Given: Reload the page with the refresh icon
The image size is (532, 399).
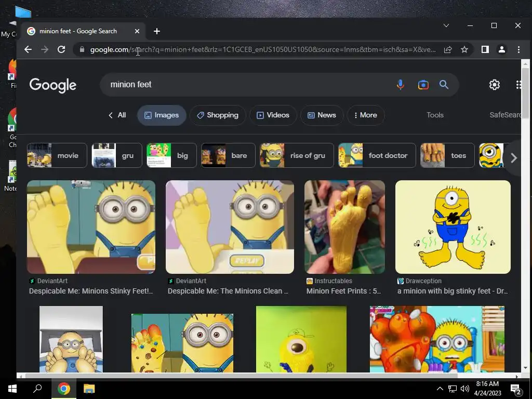Looking at the screenshot, I should click(61, 49).
